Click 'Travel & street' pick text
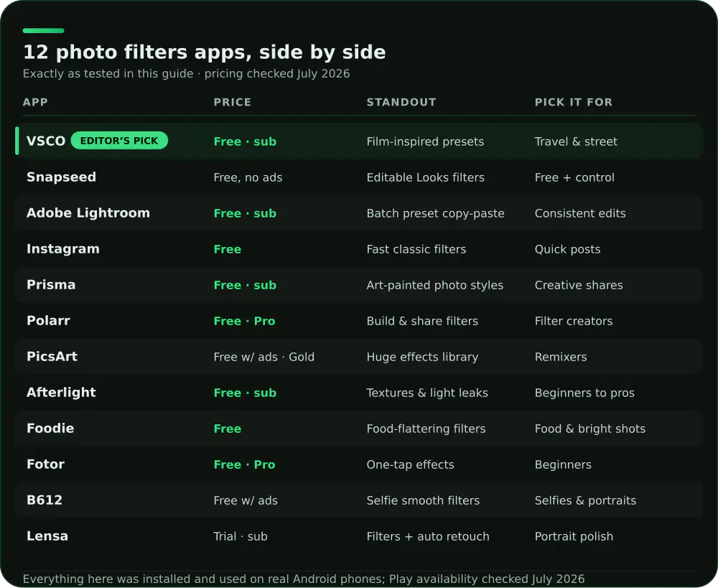This screenshot has height=588, width=718. (x=576, y=141)
